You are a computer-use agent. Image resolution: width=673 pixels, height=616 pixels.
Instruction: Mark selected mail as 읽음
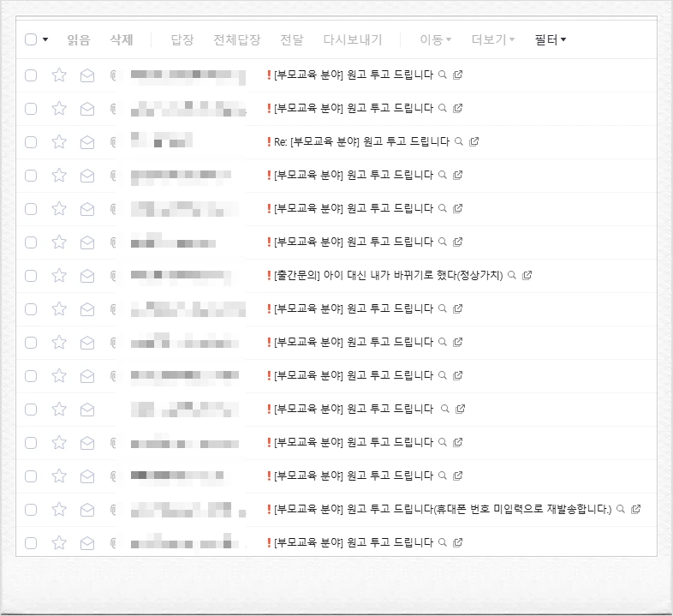79,40
